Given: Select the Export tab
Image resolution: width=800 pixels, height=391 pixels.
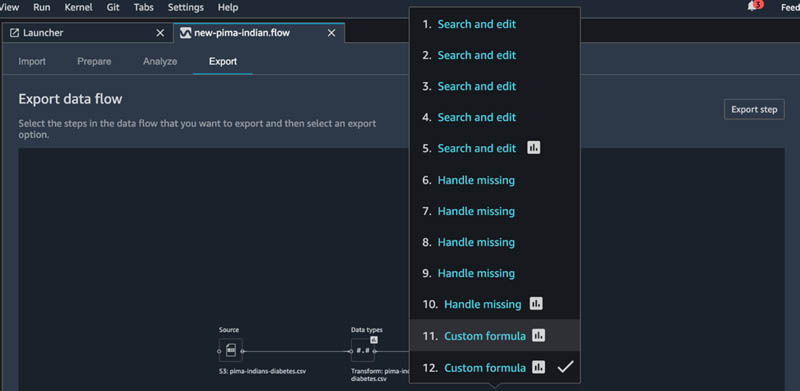Looking at the screenshot, I should 223,61.
